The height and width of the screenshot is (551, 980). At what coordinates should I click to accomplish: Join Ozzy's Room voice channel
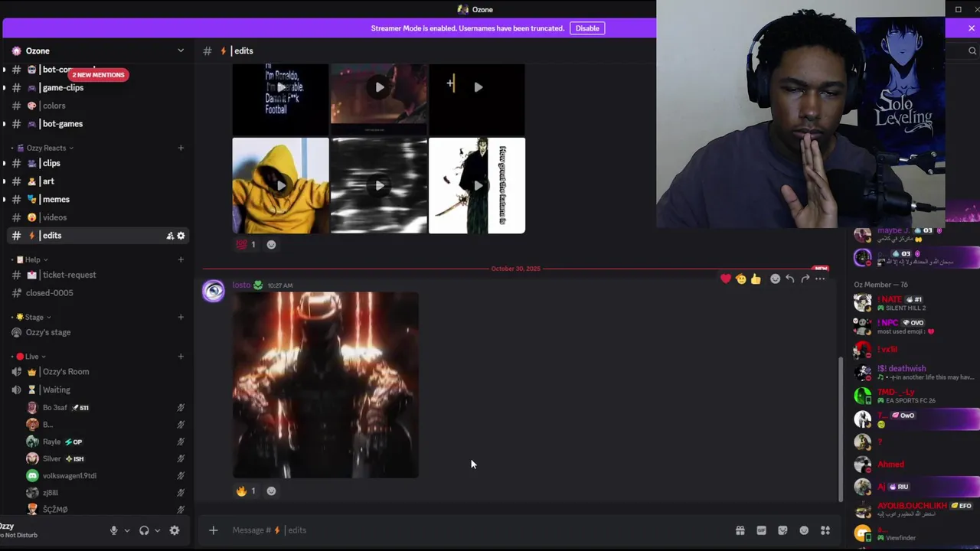(x=98, y=372)
